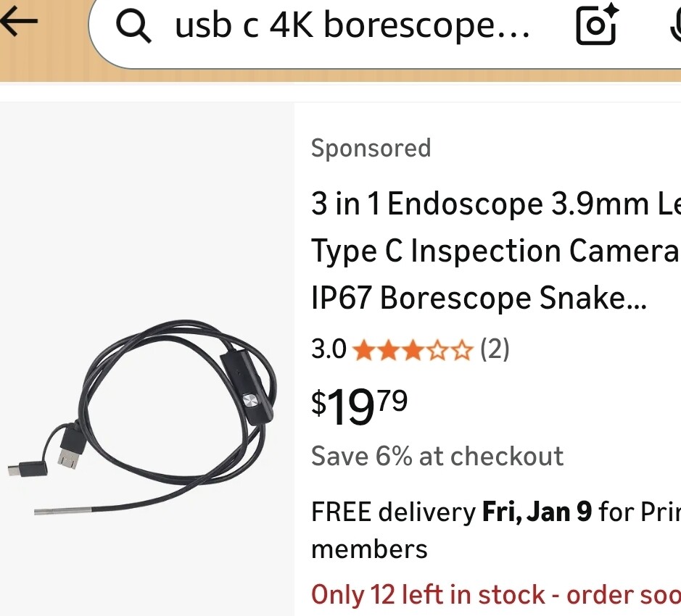Open the (2) reviews count
Viewport: 681px width, 616px height.
coord(495,350)
